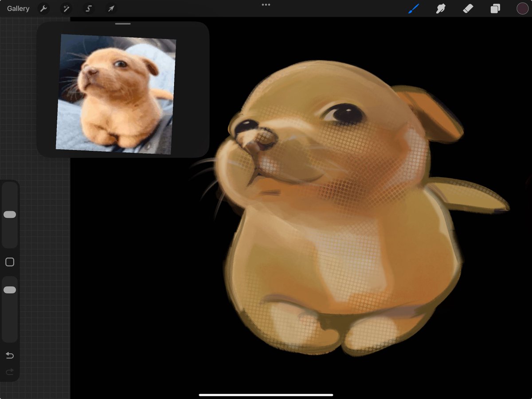Open the active color picker
The width and height of the screenshot is (532, 399).
(522, 8)
